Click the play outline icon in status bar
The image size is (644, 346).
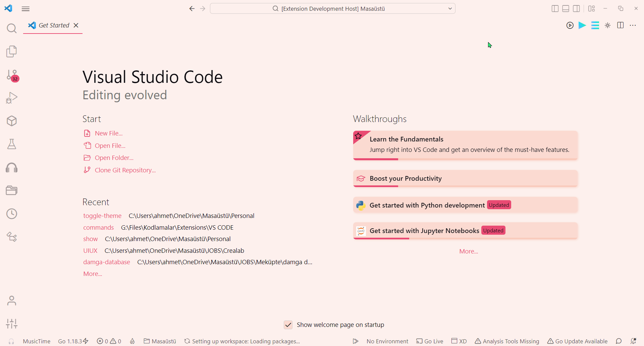click(x=356, y=341)
